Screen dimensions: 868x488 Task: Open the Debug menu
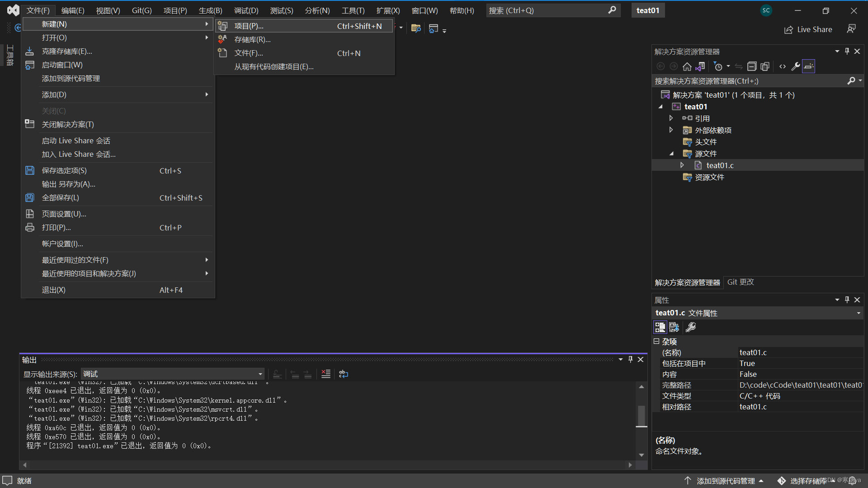click(246, 10)
